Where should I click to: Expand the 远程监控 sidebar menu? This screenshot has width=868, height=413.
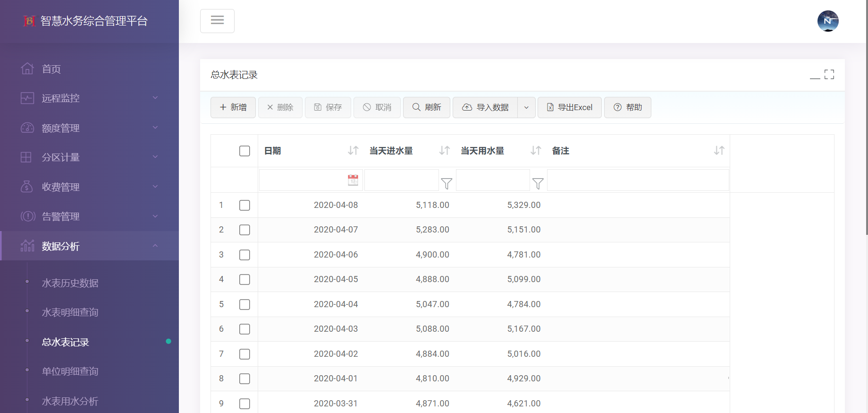[90, 98]
